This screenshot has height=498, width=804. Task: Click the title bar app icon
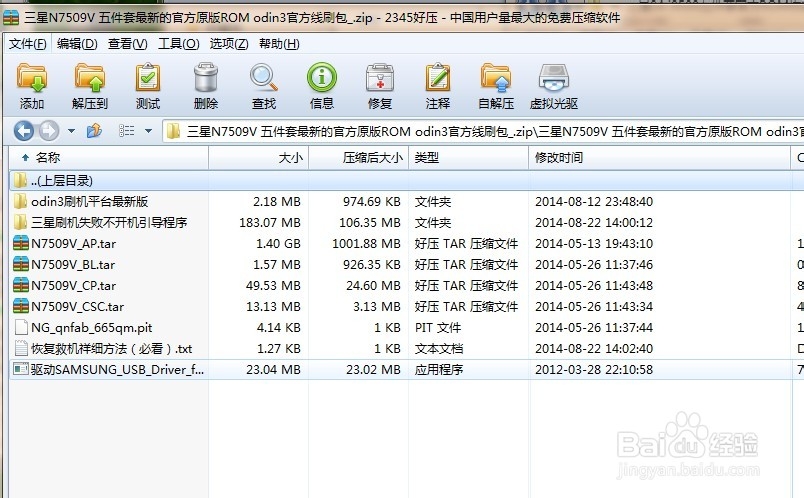(x=11, y=17)
